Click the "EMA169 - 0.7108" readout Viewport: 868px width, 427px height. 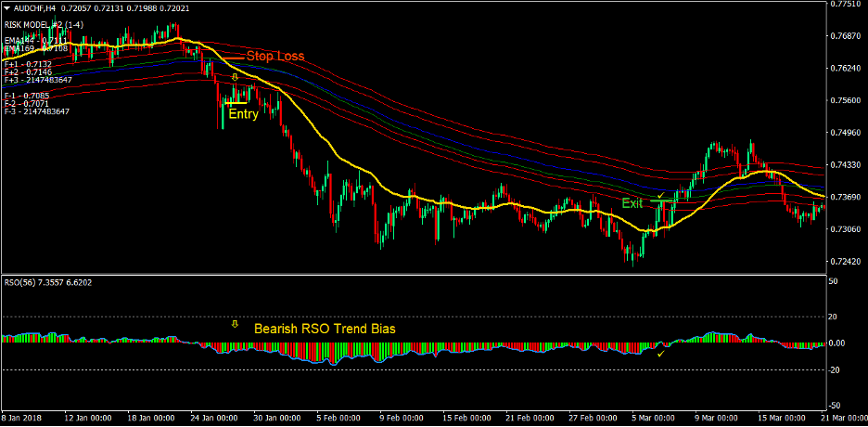35,48
